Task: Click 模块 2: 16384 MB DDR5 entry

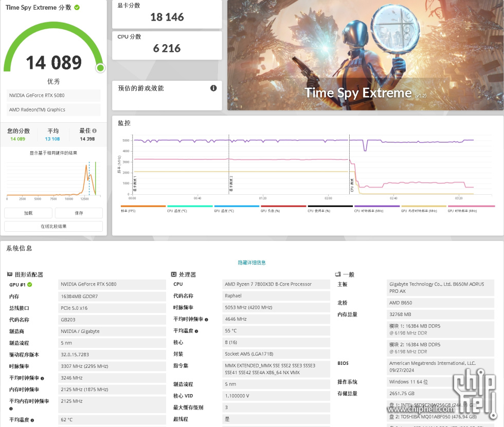Action: 440,348
